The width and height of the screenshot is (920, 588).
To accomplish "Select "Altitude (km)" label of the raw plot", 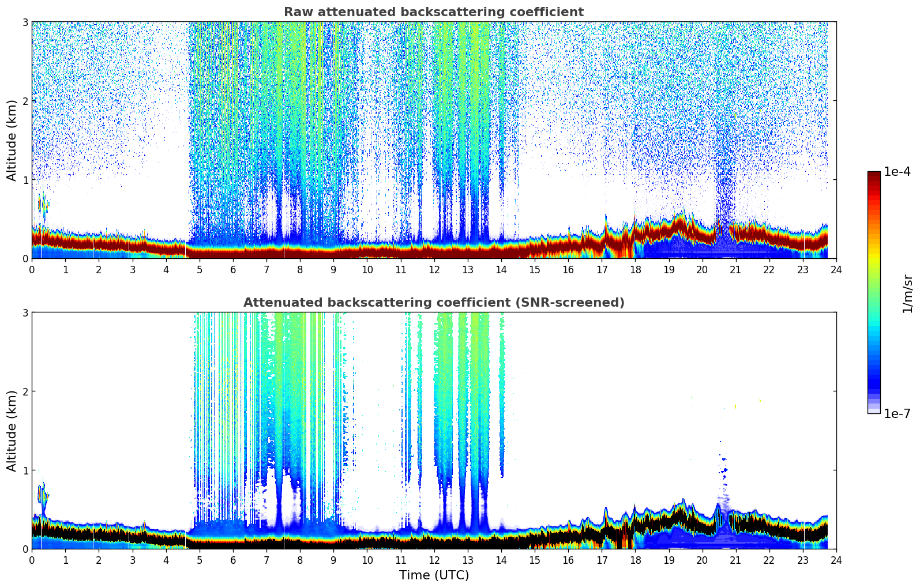I will pos(12,140).
